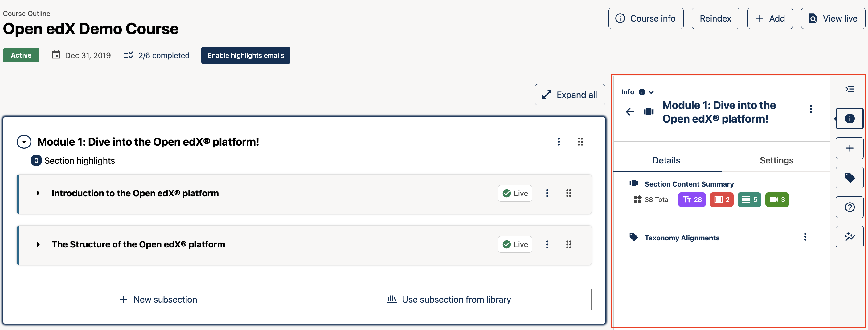Click drag handle for Introduction subsection
The width and height of the screenshot is (868, 330).
[x=568, y=193]
